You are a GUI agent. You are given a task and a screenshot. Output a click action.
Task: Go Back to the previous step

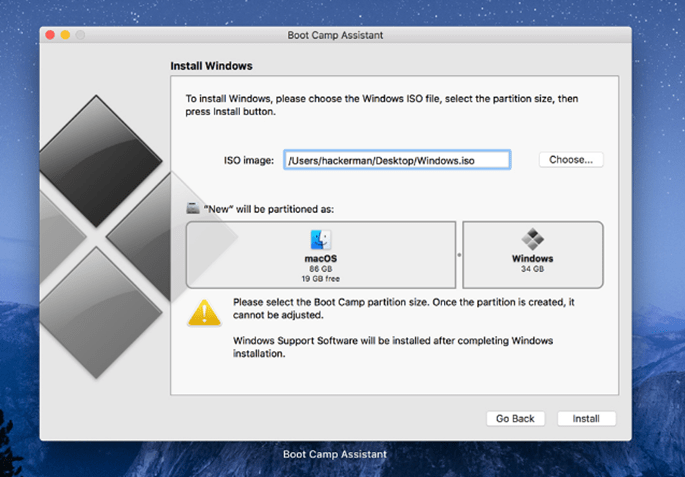coord(515,418)
